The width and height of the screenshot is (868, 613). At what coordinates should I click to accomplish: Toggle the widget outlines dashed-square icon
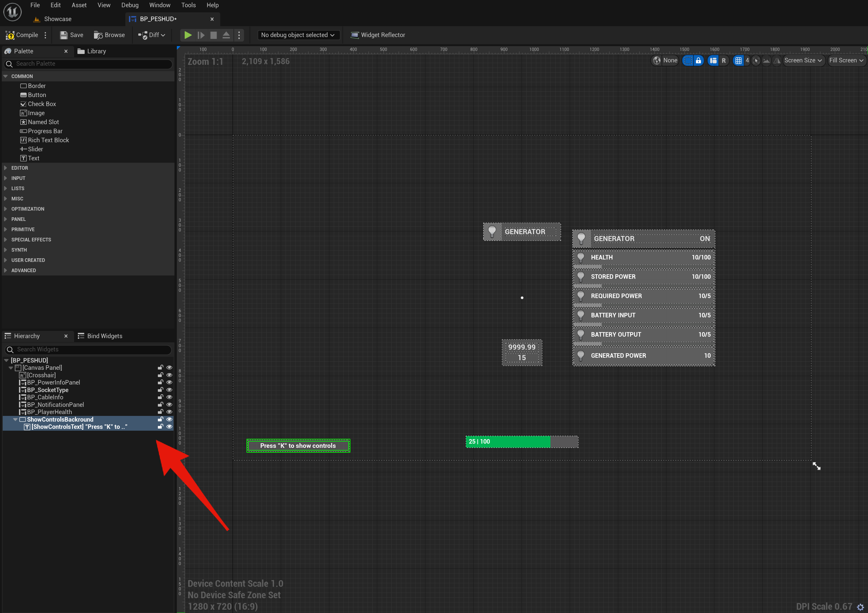coord(688,61)
